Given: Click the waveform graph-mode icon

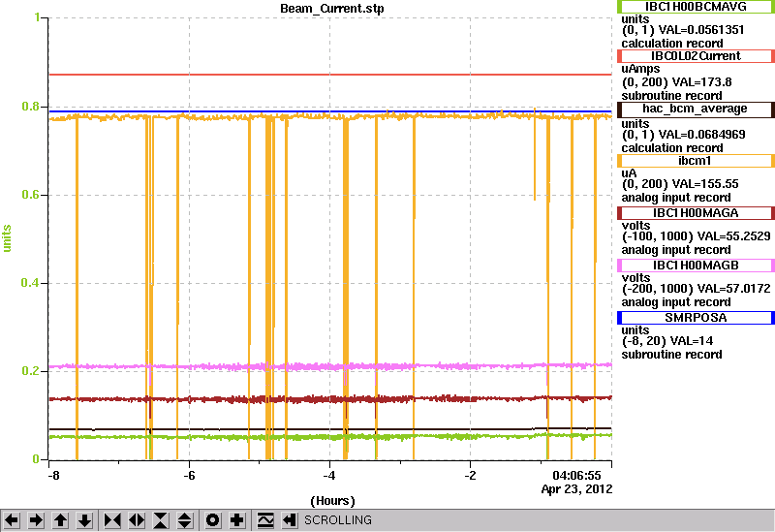Looking at the screenshot, I should (x=265, y=520).
